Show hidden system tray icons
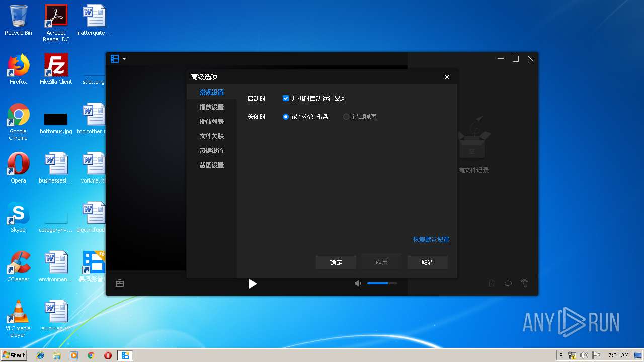644x362 pixels. 561,355
